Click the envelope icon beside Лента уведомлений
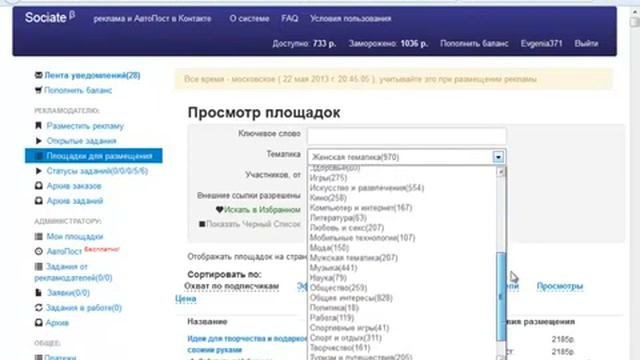The image size is (640, 360). pyautogui.click(x=38, y=75)
